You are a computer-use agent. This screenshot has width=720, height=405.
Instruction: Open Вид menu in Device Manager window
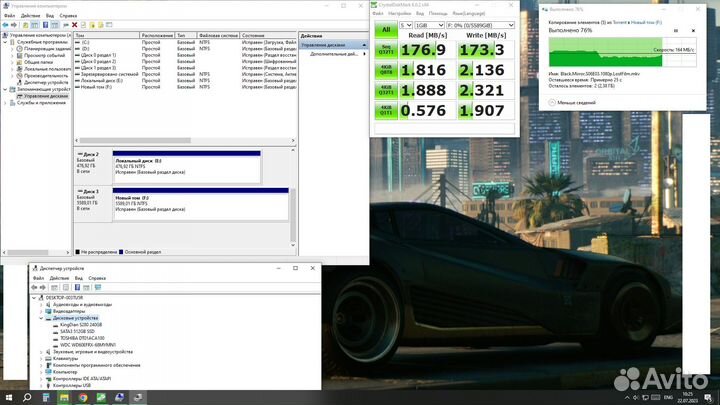pyautogui.click(x=79, y=278)
